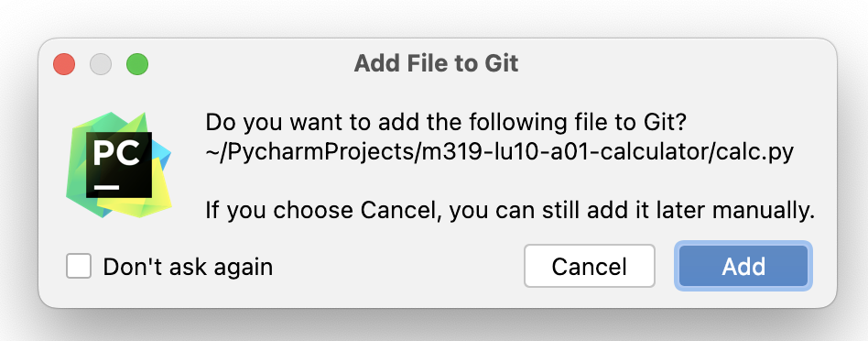868x341 pixels.
Task: Close the dialog using the red button
Action: click(x=64, y=64)
